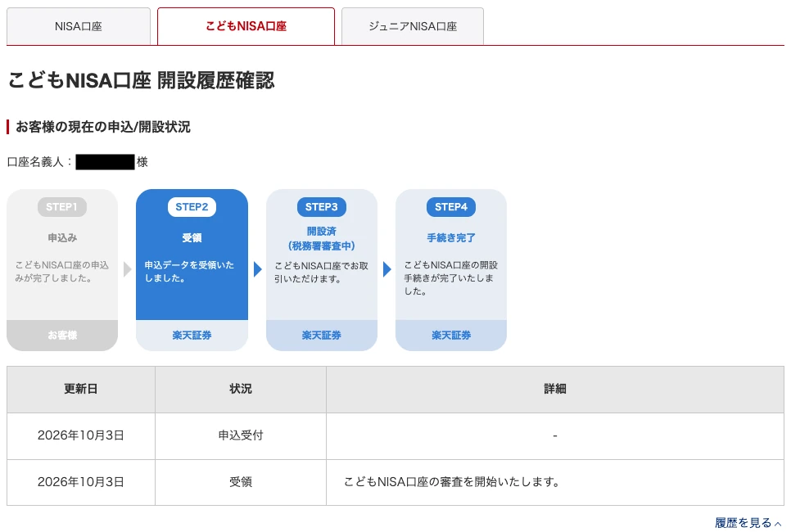Collapse history via chevron beside 履歴を見る
This screenshot has height=532, width=791.
(778, 524)
